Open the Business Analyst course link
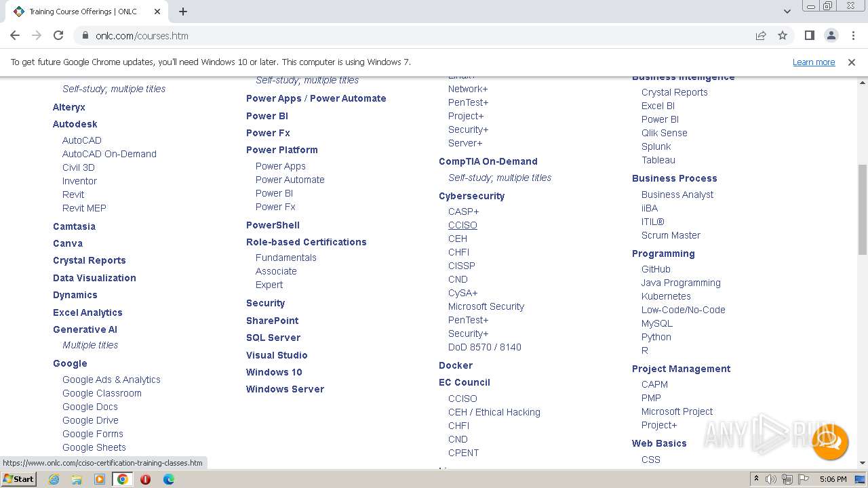 pos(677,195)
